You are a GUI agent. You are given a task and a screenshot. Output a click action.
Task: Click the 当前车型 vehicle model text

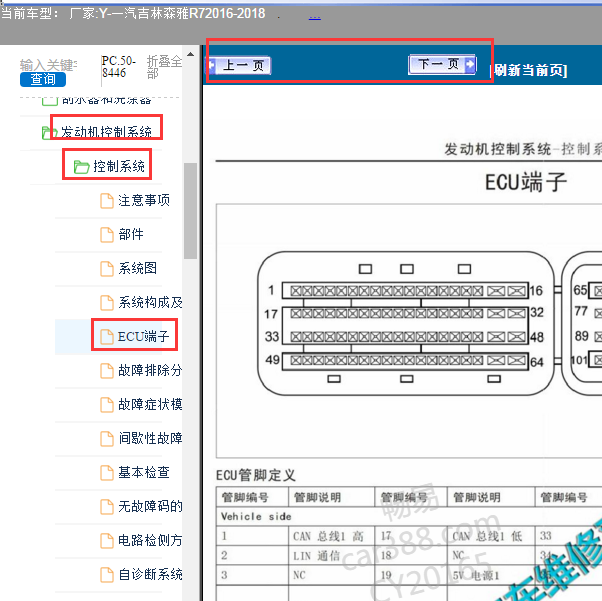pyautogui.click(x=133, y=13)
